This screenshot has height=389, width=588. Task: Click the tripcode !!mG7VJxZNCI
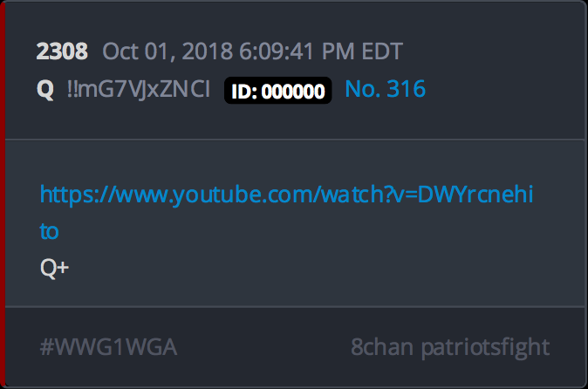pyautogui.click(x=139, y=89)
